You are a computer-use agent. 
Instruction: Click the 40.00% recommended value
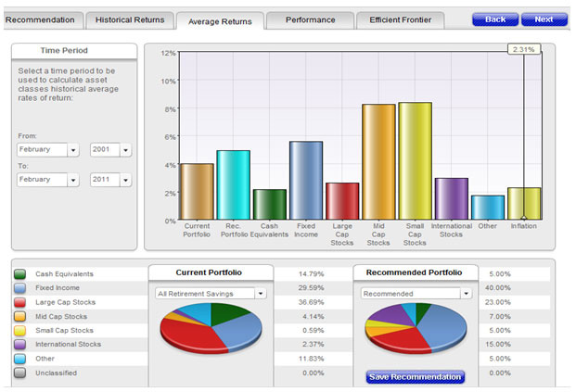[498, 288]
